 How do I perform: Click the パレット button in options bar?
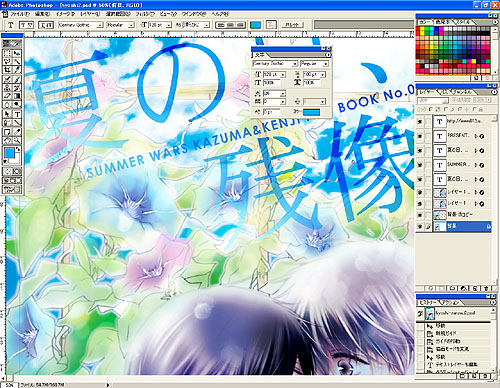pos(292,25)
